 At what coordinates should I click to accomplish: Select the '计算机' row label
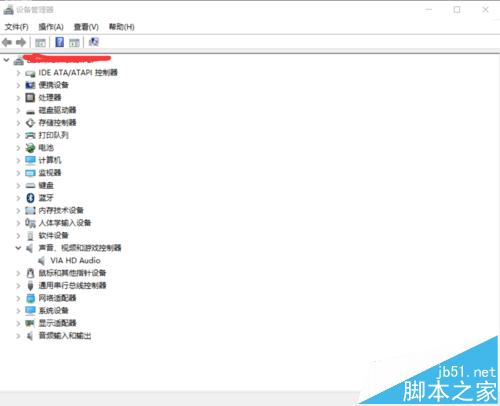tap(50, 160)
